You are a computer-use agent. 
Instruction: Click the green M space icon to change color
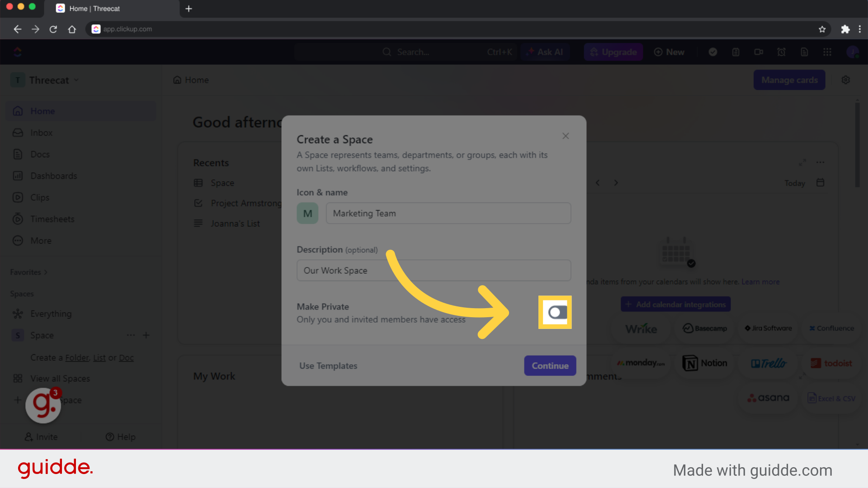click(x=307, y=213)
